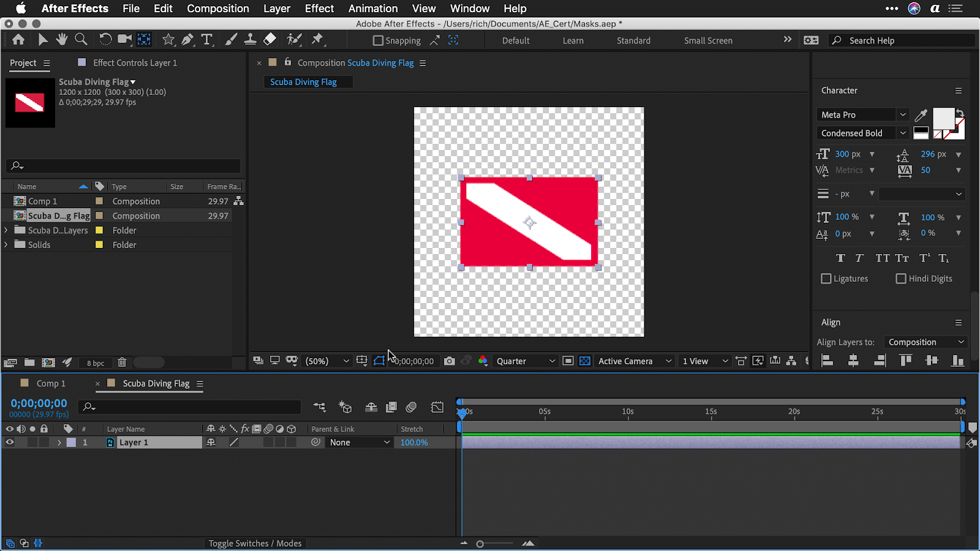Switch to Default workspace
This screenshot has width=980, height=551.
point(516,40)
